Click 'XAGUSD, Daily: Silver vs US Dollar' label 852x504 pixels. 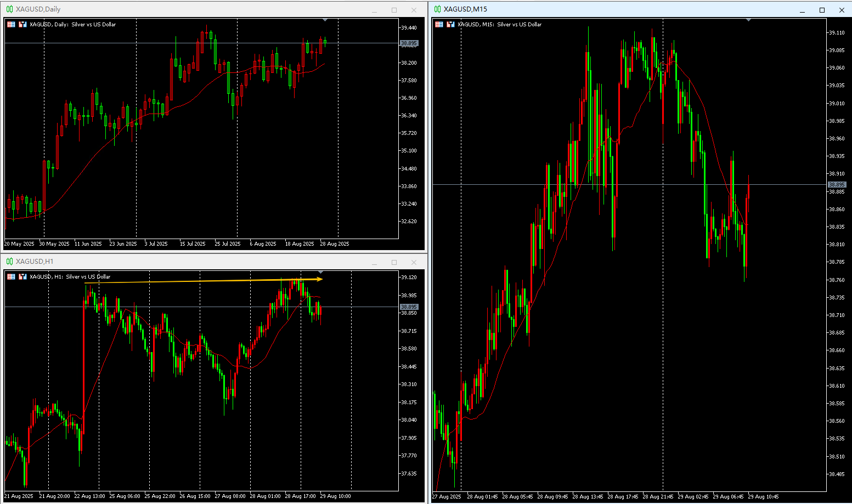pos(72,24)
